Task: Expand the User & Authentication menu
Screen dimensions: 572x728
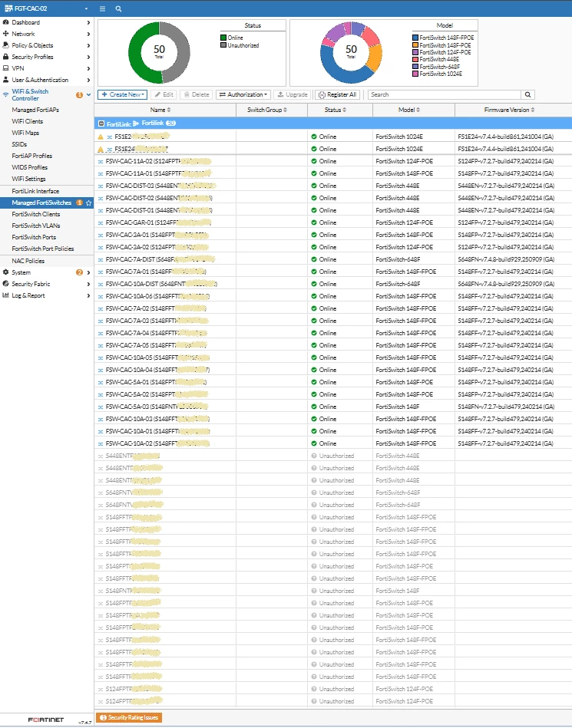Action: click(47, 80)
